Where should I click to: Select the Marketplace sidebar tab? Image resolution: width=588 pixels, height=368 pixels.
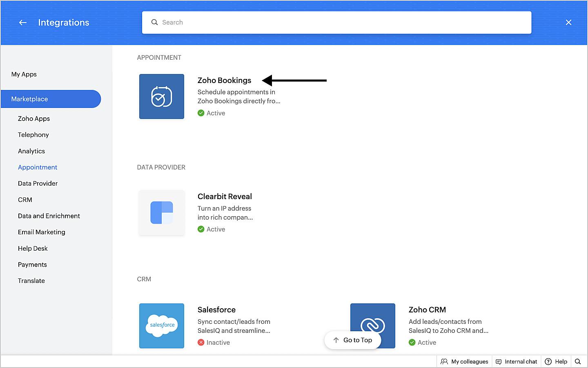pyautogui.click(x=51, y=99)
